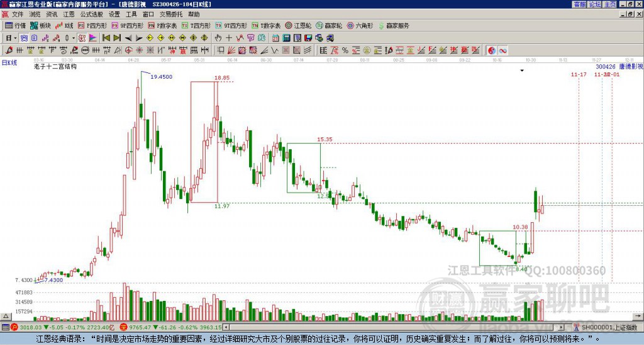Jump to last bar icon
The height and width of the screenshot is (345, 644).
[117, 38]
